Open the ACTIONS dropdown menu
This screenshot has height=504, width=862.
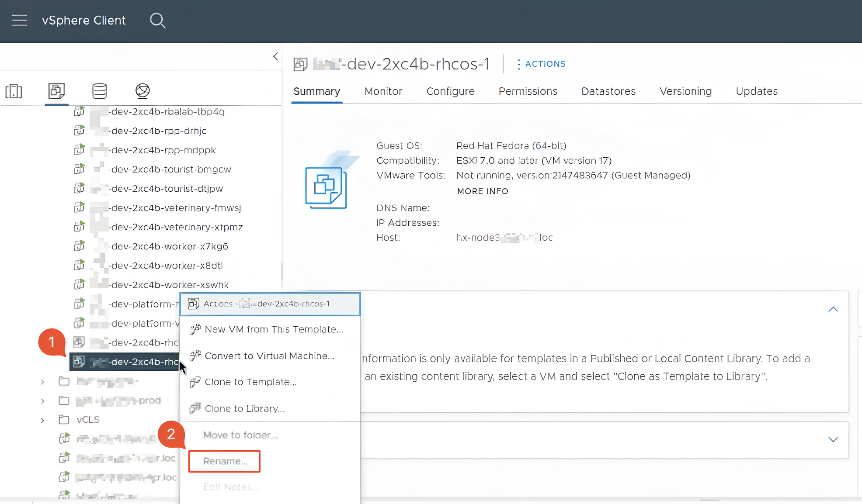541,64
